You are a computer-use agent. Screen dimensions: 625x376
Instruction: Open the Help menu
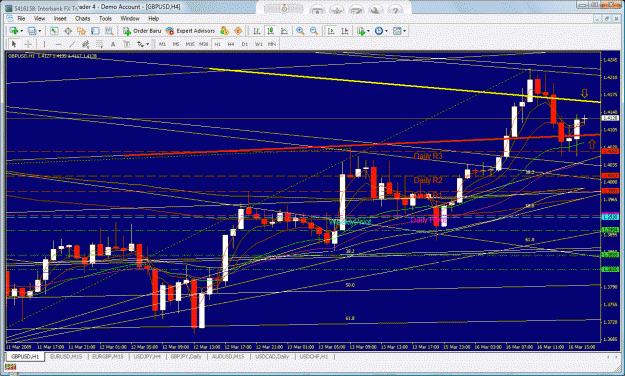pos(153,18)
